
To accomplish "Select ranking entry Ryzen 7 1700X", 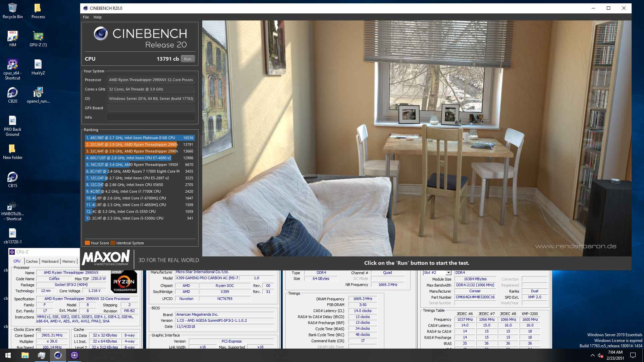I will 140,171.
